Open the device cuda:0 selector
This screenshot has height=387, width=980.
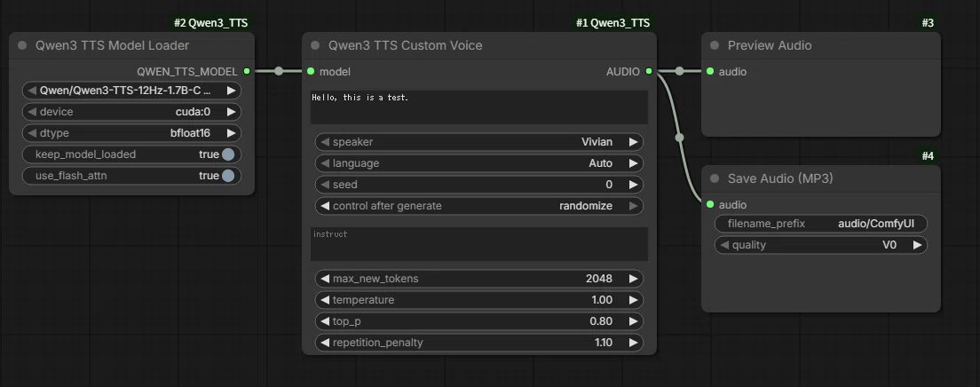pos(131,112)
